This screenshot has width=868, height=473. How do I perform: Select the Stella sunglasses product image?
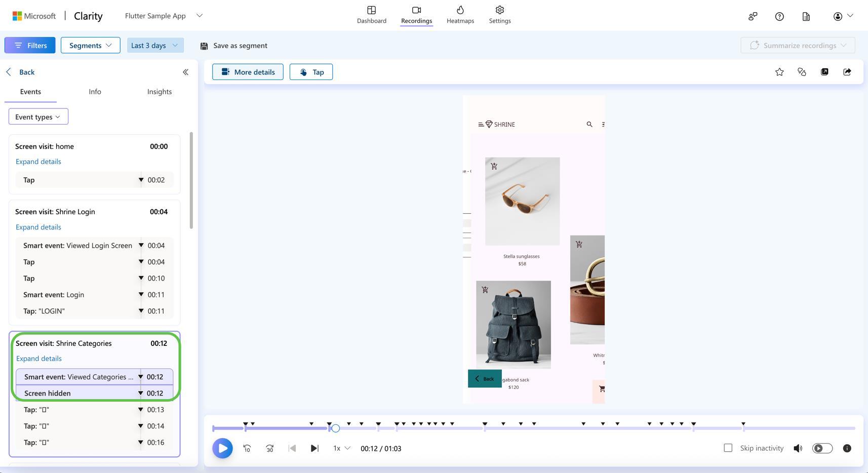point(522,201)
